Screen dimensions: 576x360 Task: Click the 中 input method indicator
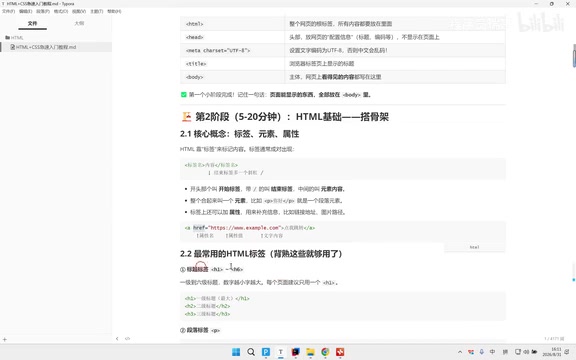click(x=493, y=352)
